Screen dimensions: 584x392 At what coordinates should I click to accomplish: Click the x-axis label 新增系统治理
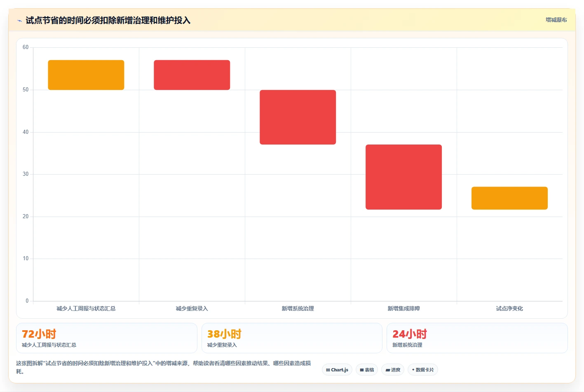pyautogui.click(x=298, y=308)
